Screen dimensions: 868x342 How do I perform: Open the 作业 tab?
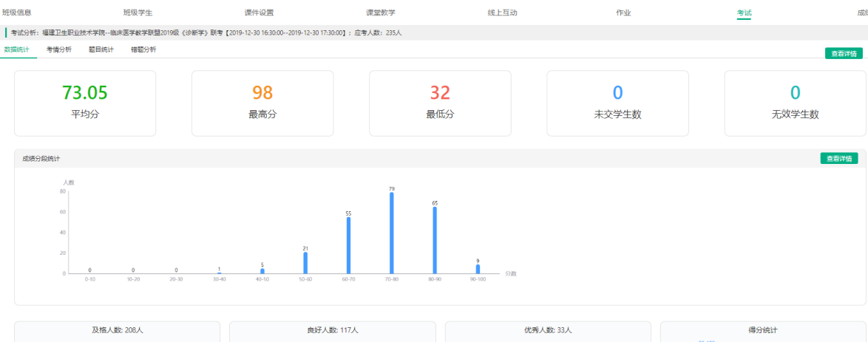pyautogui.click(x=623, y=13)
